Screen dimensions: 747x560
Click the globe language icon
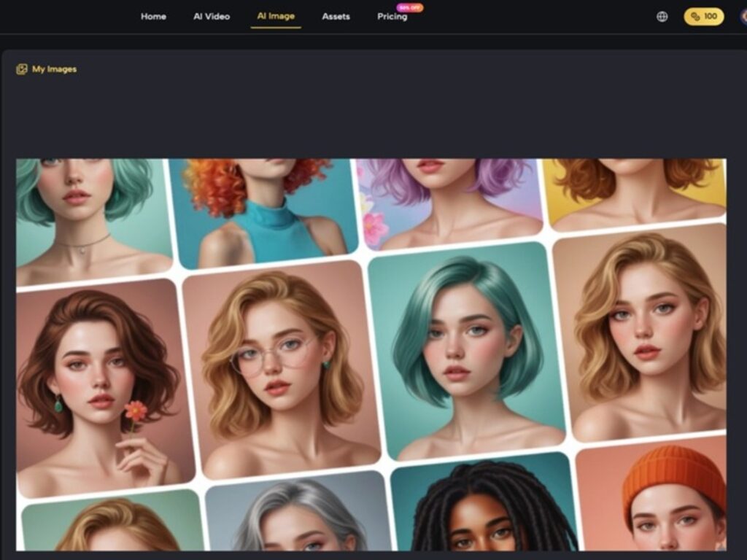point(662,17)
